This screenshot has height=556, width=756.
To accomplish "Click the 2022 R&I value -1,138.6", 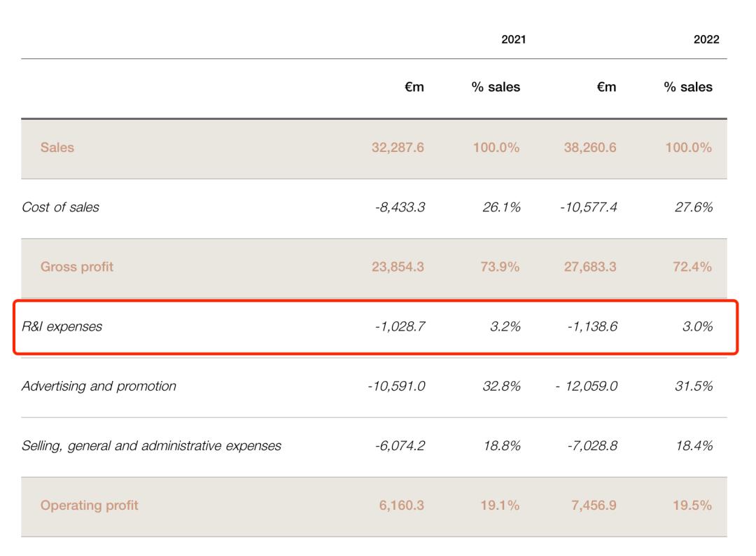I will coord(591,326).
